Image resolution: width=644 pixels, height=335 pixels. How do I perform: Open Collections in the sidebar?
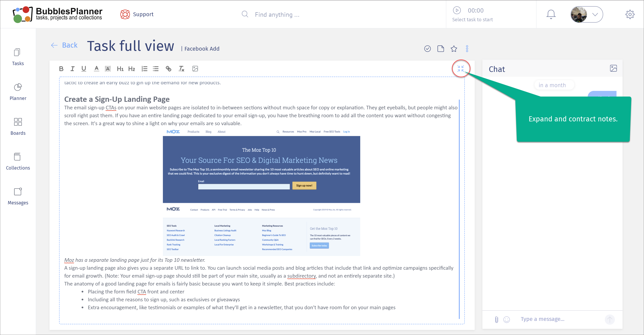[x=18, y=162]
